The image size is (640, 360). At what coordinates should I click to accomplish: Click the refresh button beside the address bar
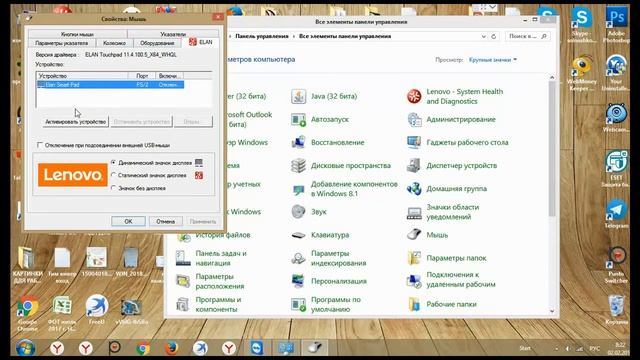493,36
